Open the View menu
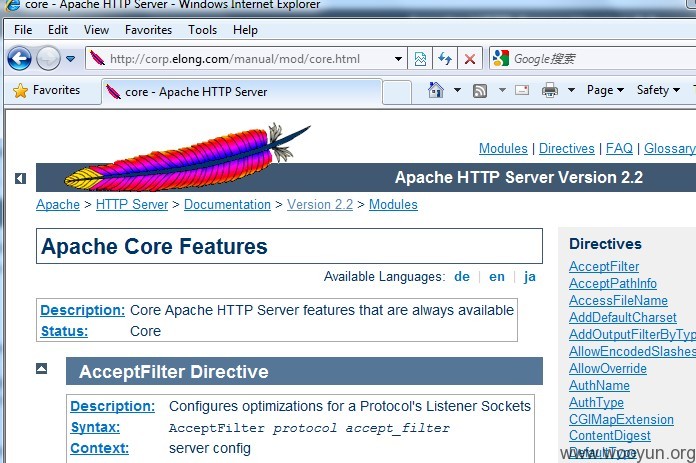This screenshot has width=696, height=463. click(x=96, y=30)
